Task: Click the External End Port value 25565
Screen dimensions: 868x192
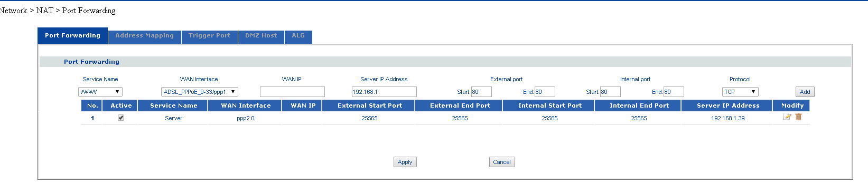Action: 460,118
